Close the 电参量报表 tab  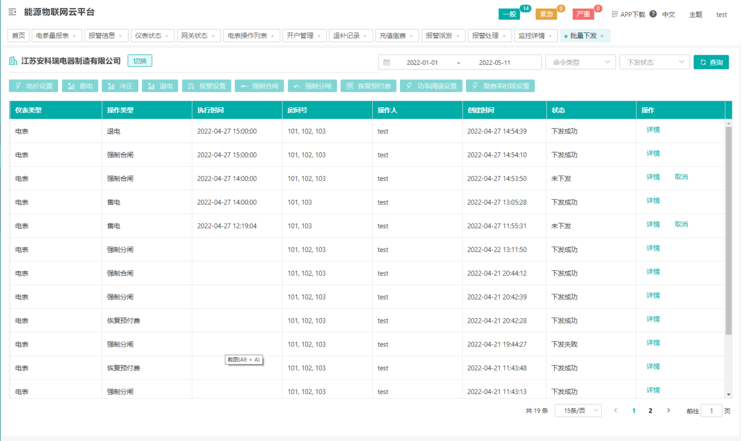point(74,36)
